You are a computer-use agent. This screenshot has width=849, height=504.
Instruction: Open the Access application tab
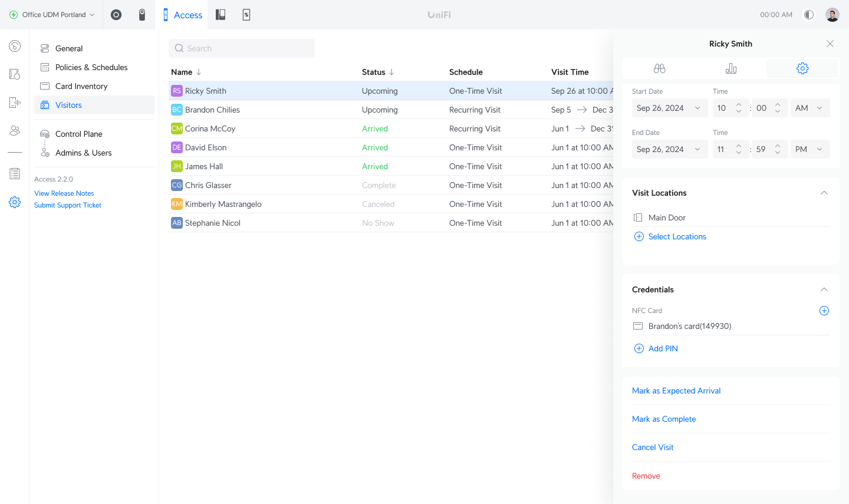point(182,15)
